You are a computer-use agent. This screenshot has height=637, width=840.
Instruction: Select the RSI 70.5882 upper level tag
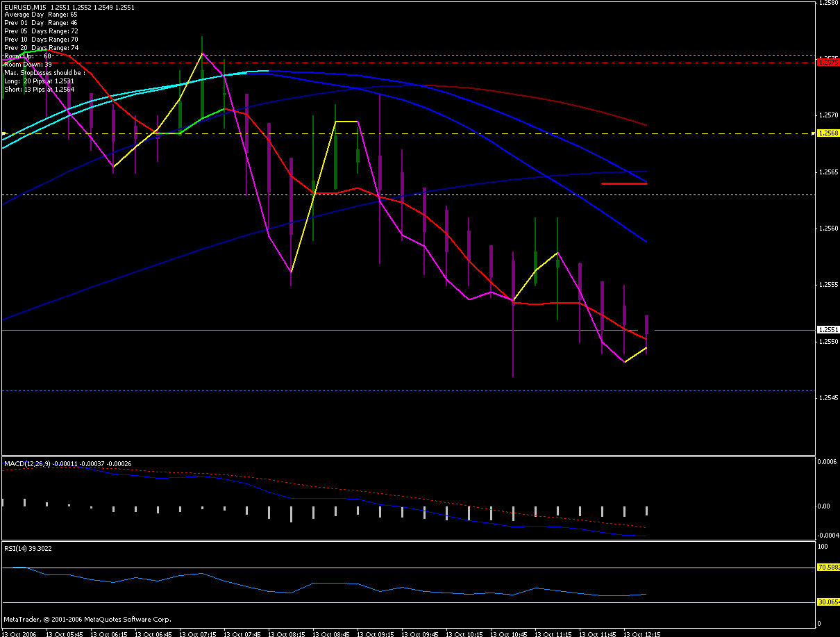[x=828, y=568]
